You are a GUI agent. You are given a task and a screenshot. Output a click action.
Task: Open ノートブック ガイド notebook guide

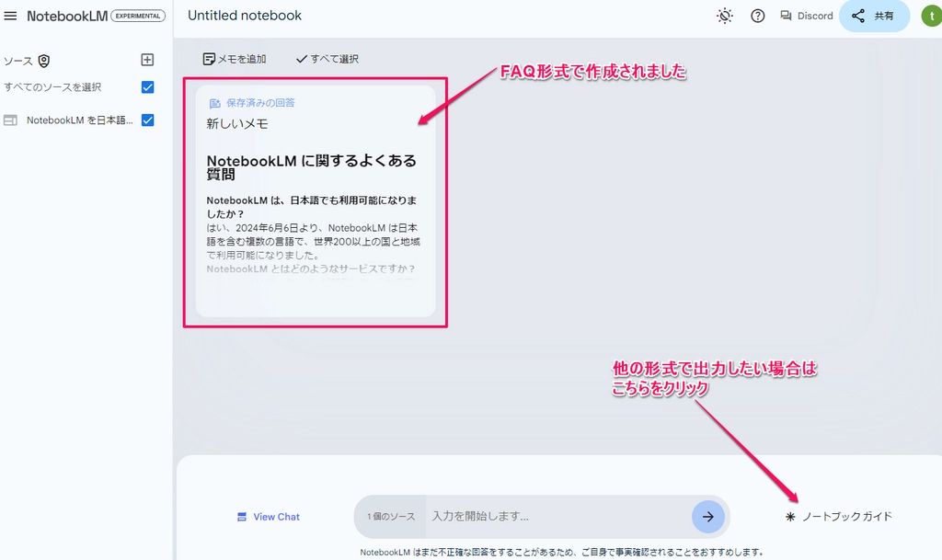[x=839, y=517]
